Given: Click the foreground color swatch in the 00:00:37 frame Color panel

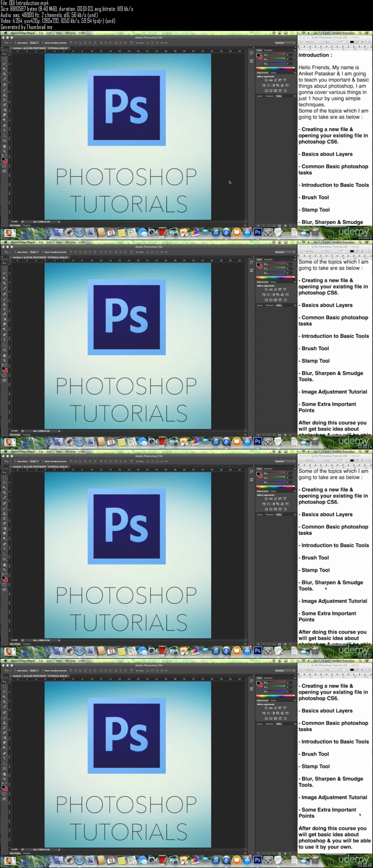Looking at the screenshot, I should [x=258, y=473].
